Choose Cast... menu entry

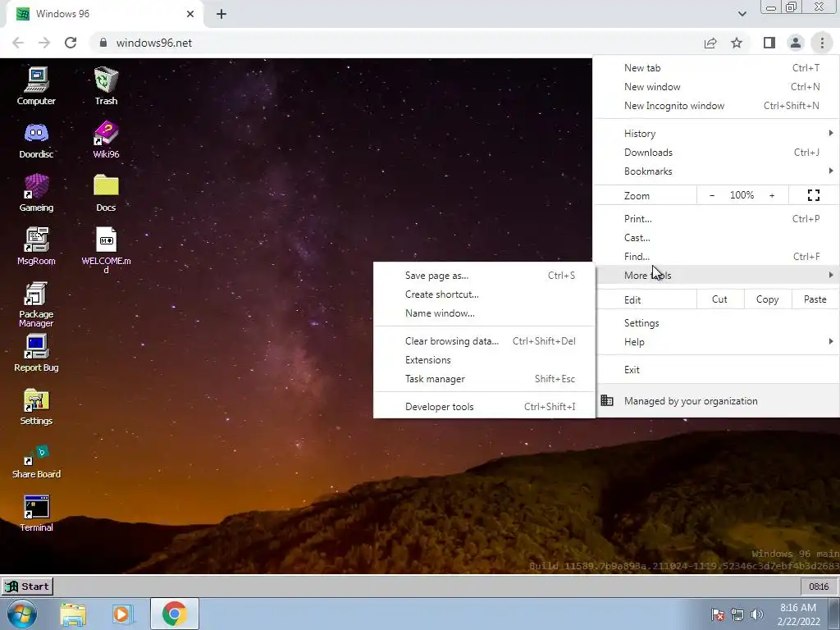(715, 238)
